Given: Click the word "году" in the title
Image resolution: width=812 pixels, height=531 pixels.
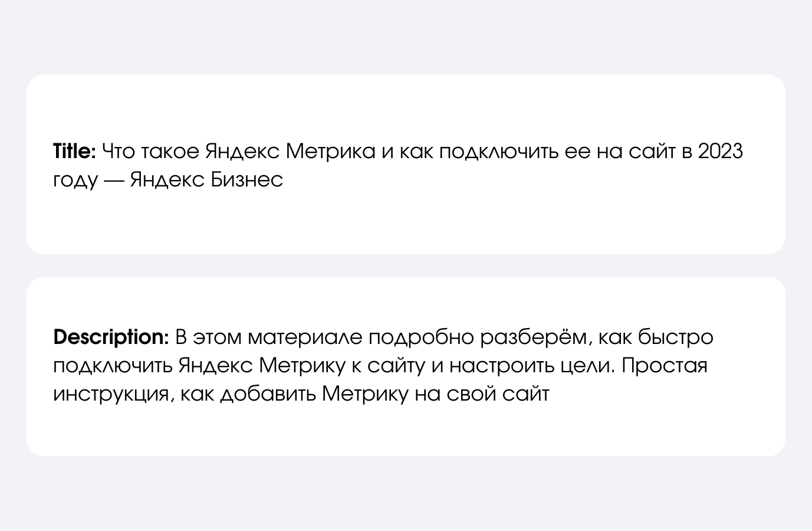Looking at the screenshot, I should pyautogui.click(x=75, y=181).
